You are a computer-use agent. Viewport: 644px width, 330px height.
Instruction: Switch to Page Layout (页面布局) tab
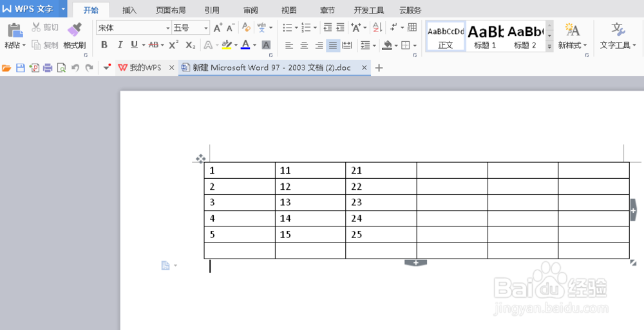click(171, 10)
